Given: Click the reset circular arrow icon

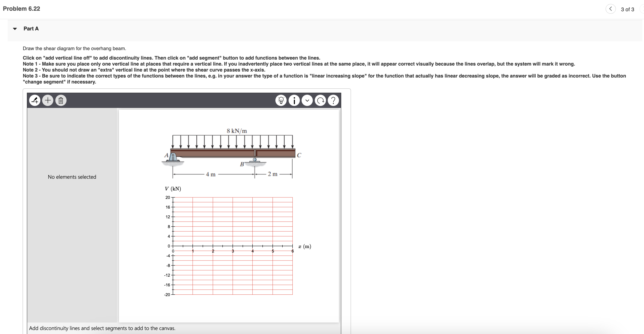Looking at the screenshot, I should click(320, 100).
